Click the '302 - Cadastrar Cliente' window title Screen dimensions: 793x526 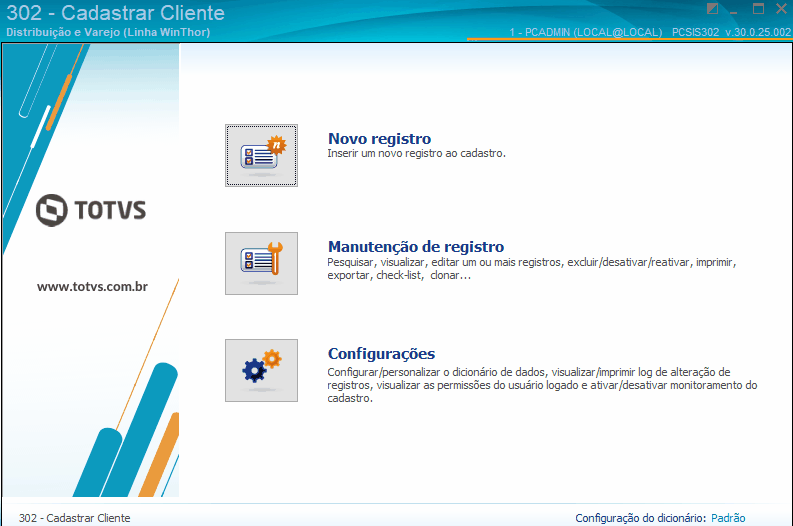[115, 13]
